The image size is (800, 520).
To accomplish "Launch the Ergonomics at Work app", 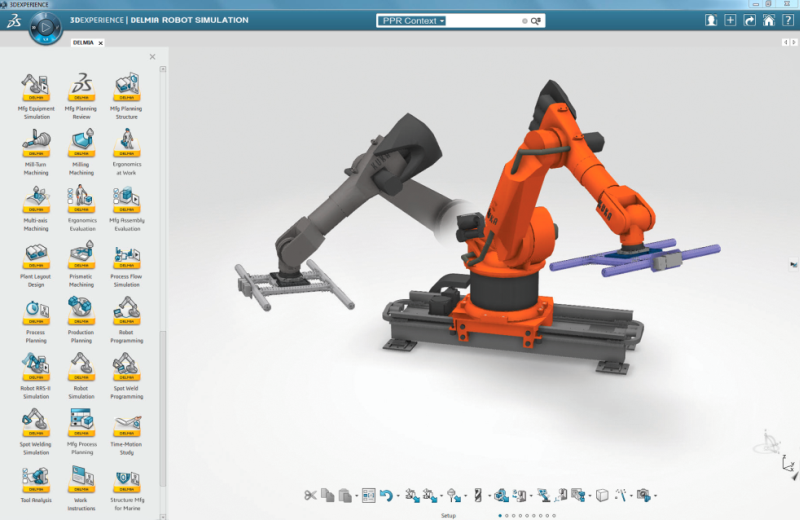I will click(x=127, y=152).
